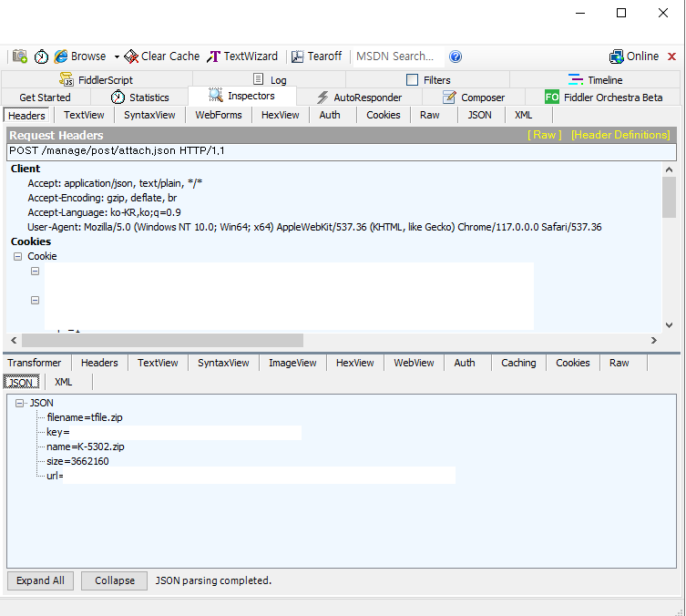Switch to the FiddlerScript tab
This screenshot has width=686, height=616.
pyautogui.click(x=97, y=79)
